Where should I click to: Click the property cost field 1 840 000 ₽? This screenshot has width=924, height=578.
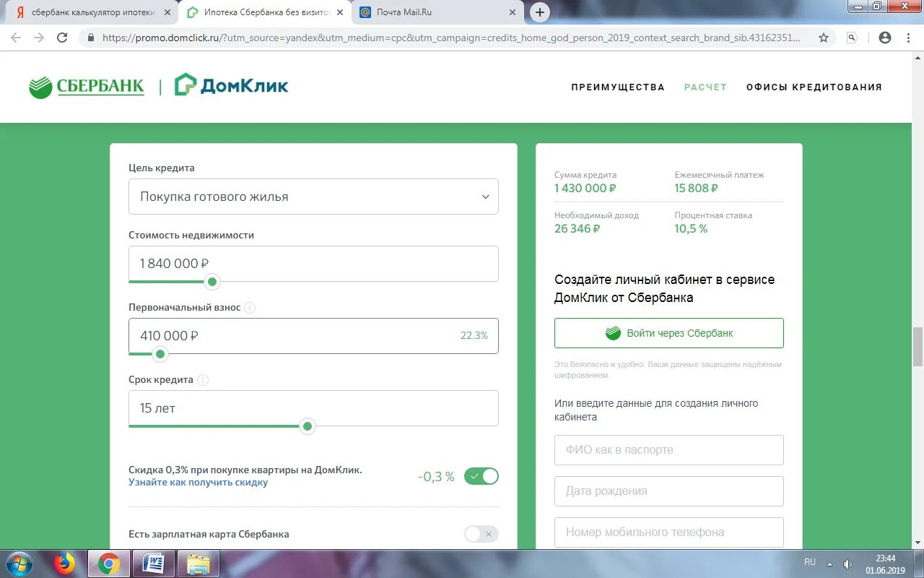pyautogui.click(x=313, y=264)
